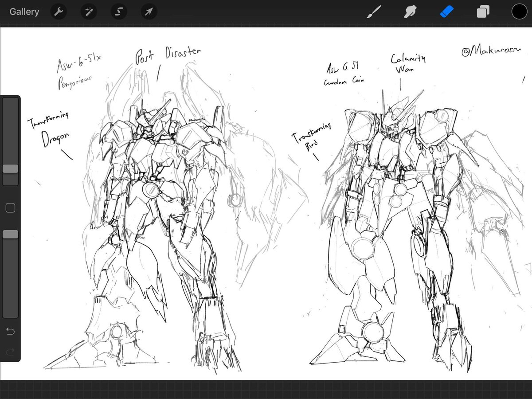Select the Smudge tool
532x399 pixels.
410,12
